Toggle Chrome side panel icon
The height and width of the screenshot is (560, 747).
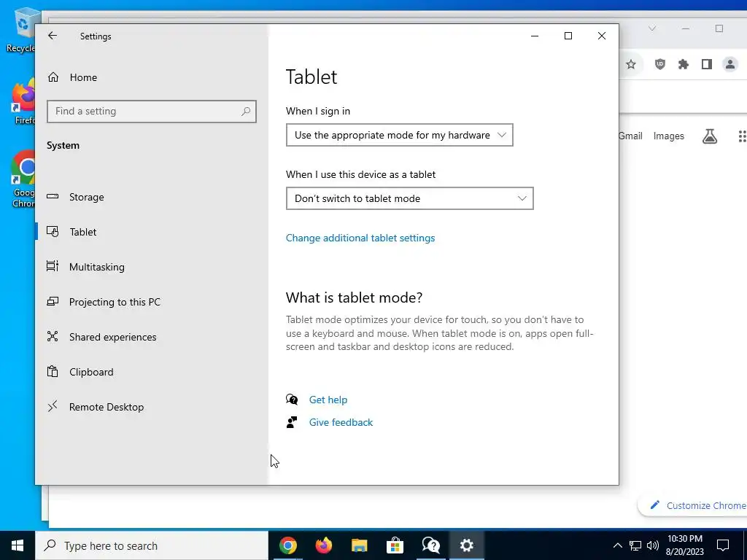[706, 64]
